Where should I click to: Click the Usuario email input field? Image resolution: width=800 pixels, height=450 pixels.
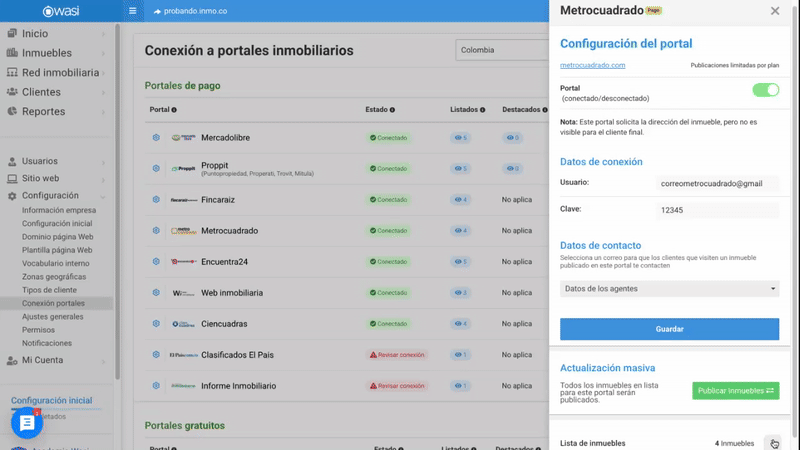(x=717, y=183)
